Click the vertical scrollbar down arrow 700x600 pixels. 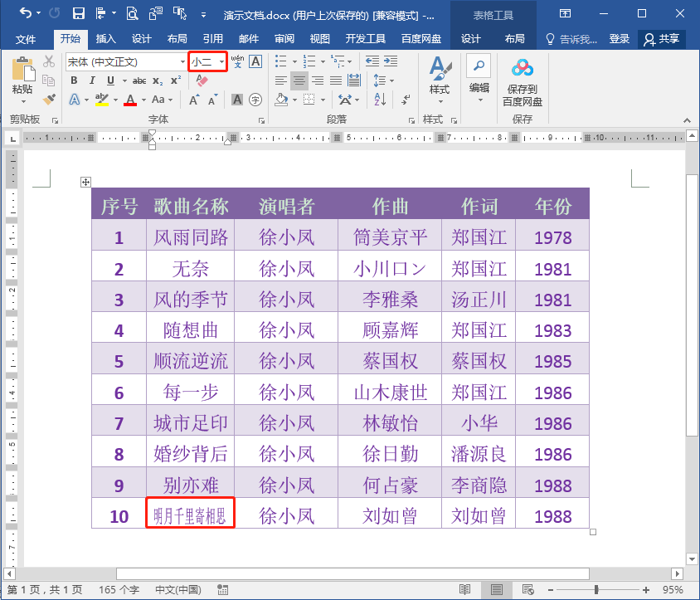click(x=693, y=559)
